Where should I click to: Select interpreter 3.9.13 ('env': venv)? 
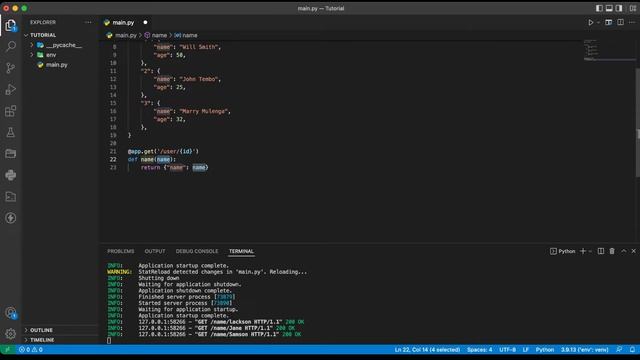point(584,349)
